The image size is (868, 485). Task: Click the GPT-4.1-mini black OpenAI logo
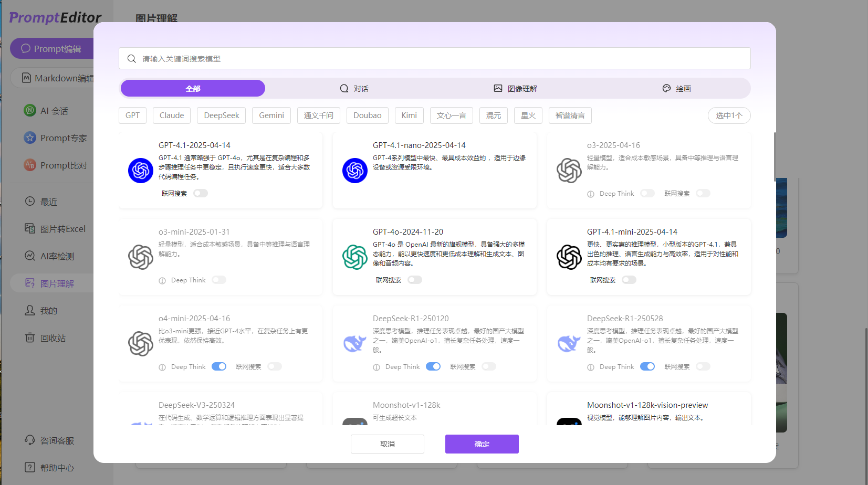tap(569, 257)
